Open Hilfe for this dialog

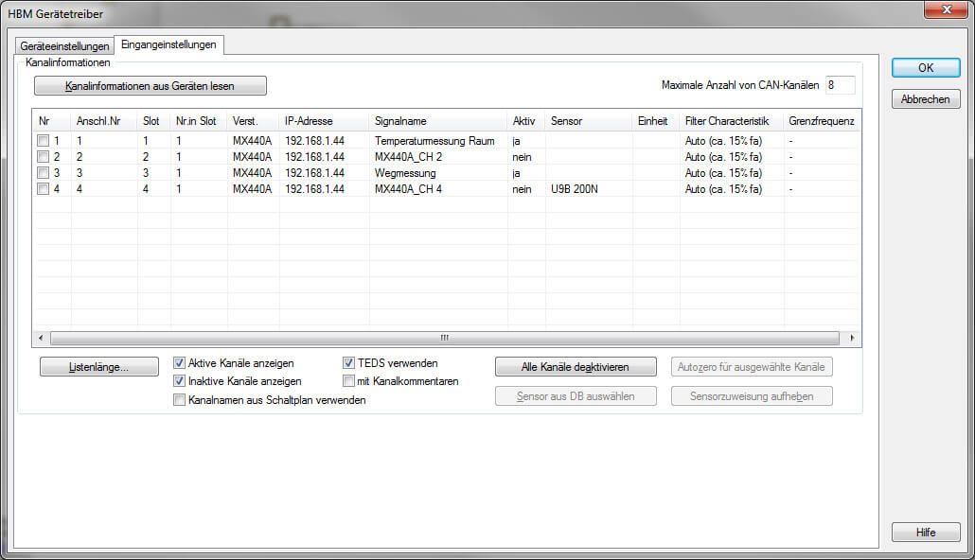click(x=926, y=533)
